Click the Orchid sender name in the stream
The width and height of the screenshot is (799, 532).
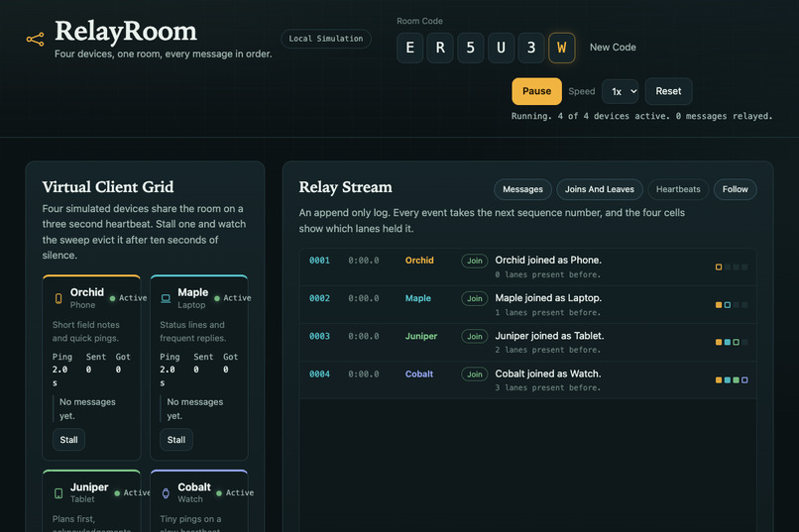tap(419, 261)
